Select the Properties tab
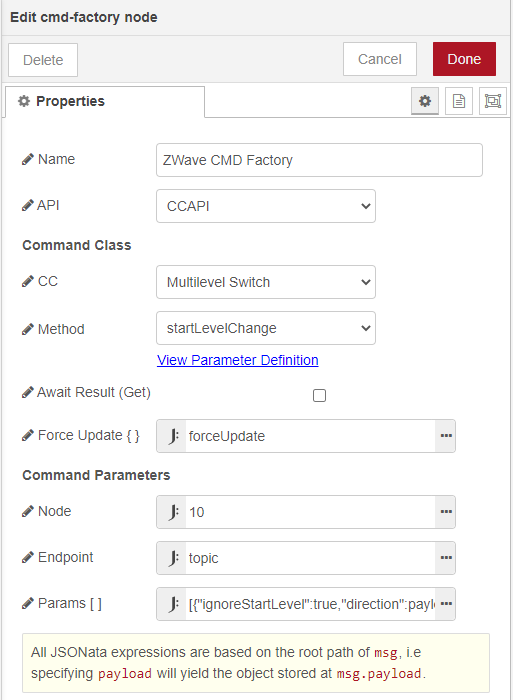Viewport: 513px width, 700px height. point(105,101)
